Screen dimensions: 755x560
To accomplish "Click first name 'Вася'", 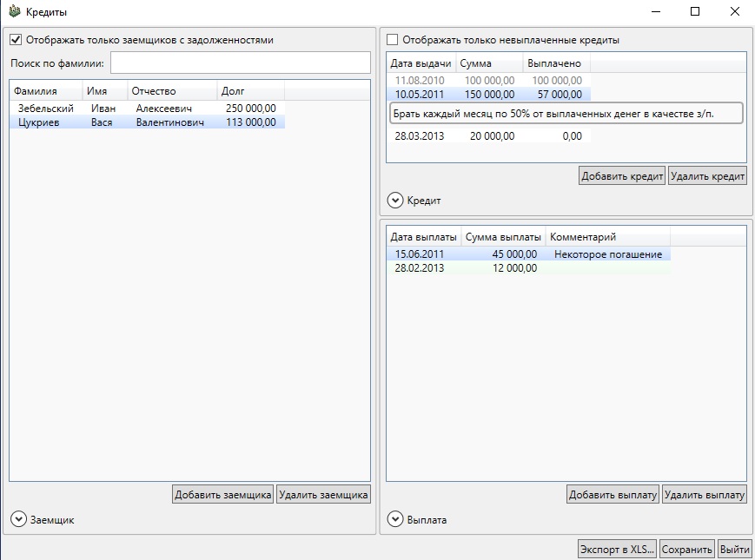I will click(102, 122).
